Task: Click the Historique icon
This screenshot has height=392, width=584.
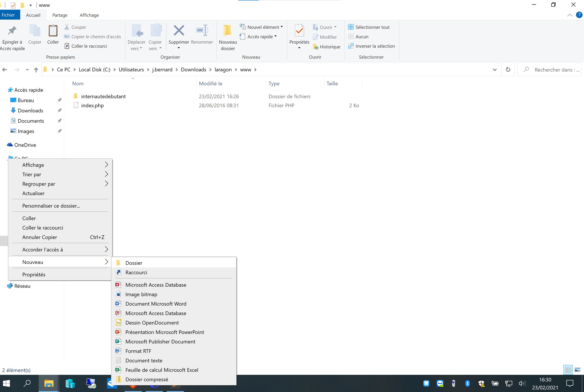Action: tap(316, 47)
